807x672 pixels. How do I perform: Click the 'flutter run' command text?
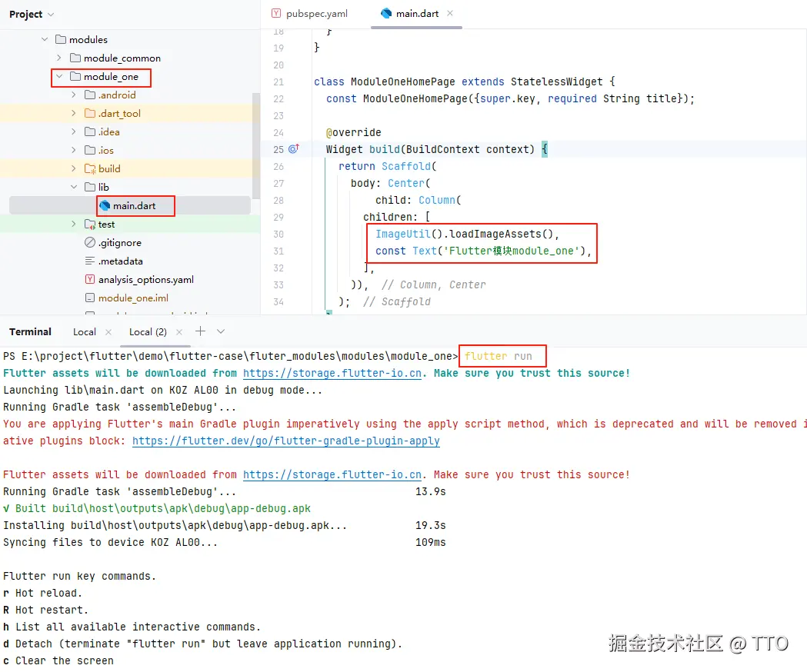click(499, 356)
